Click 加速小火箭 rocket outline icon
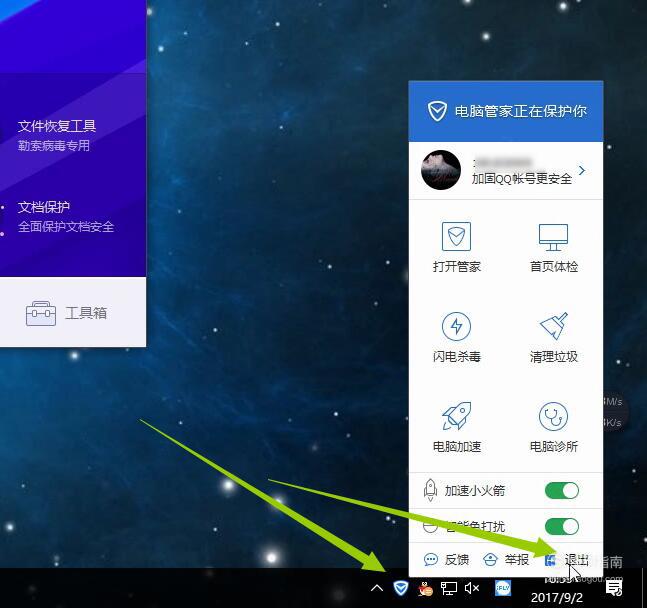 point(430,490)
